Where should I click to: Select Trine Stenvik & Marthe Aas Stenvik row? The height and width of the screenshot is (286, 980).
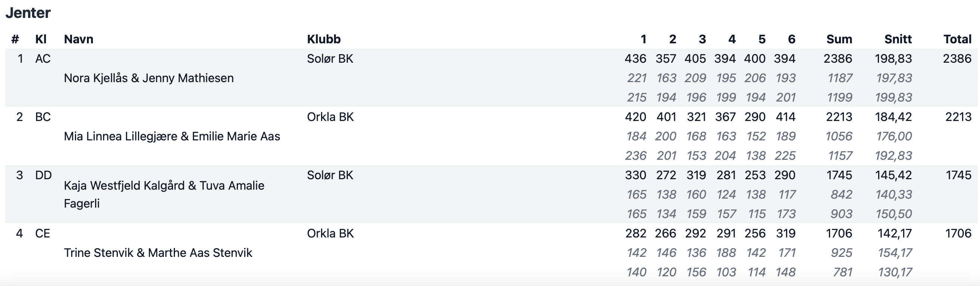[x=491, y=252]
